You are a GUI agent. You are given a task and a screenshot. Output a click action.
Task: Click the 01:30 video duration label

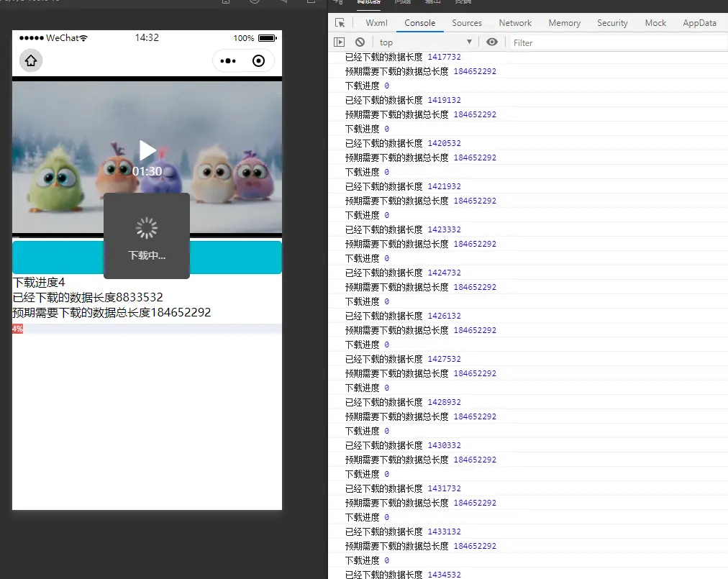coord(147,171)
